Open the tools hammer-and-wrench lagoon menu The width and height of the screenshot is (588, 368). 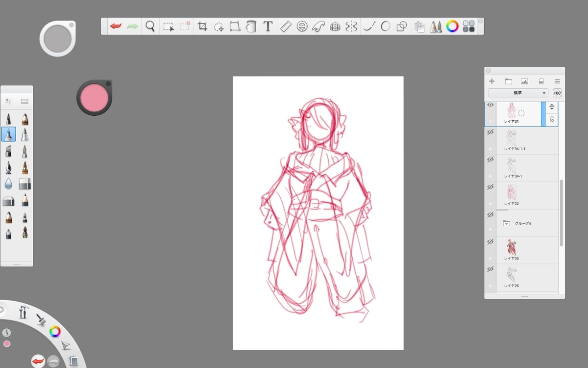[23, 312]
